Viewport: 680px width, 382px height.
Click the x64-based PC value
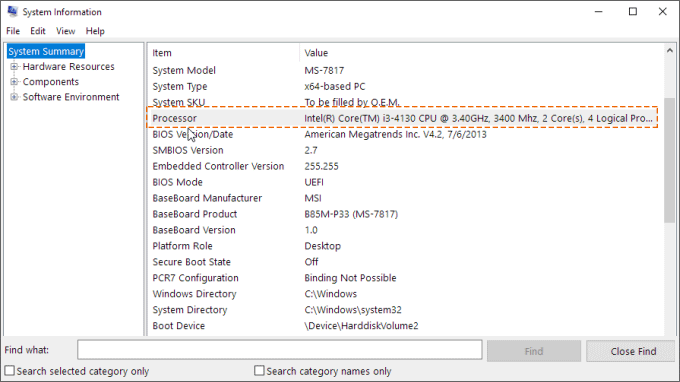coord(335,86)
